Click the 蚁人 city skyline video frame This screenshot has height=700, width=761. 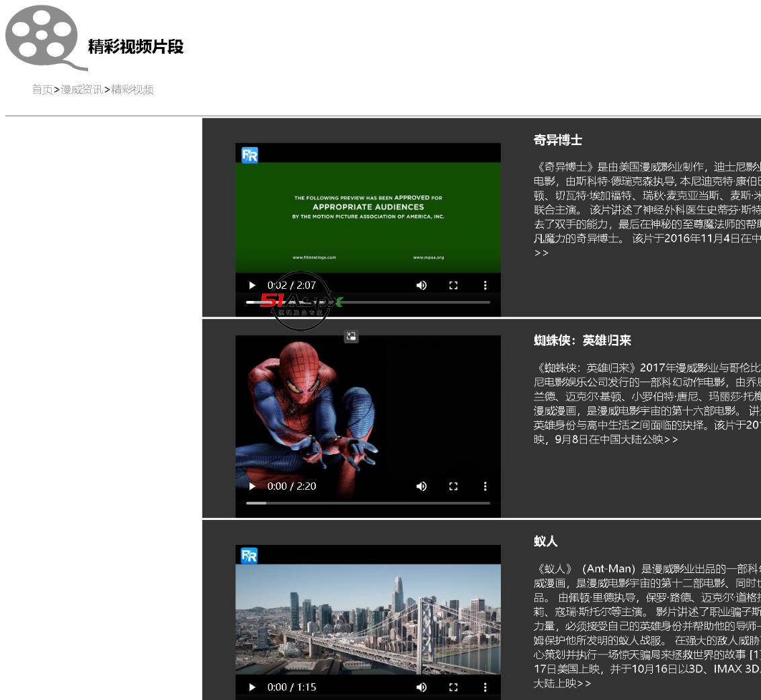368,619
